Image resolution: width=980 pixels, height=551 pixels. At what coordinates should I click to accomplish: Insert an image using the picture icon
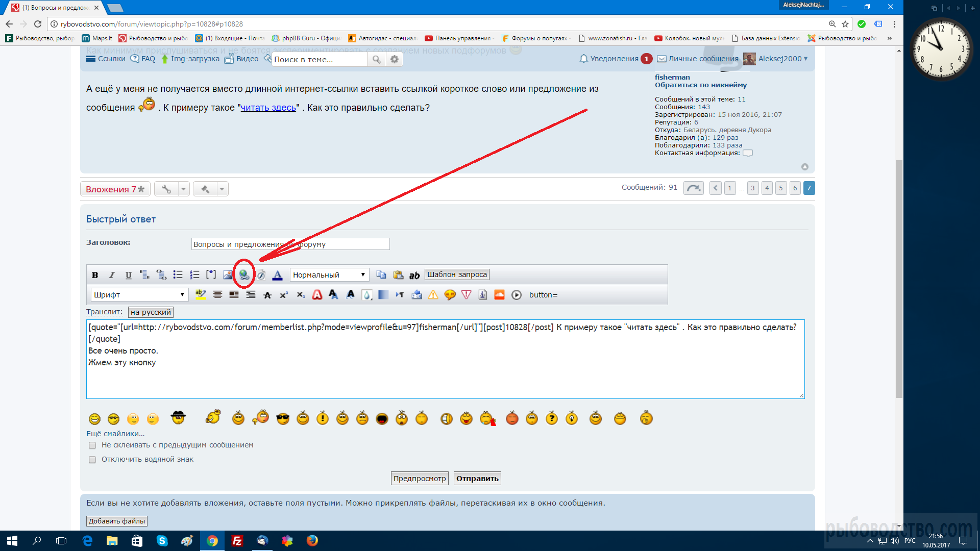[x=228, y=275]
